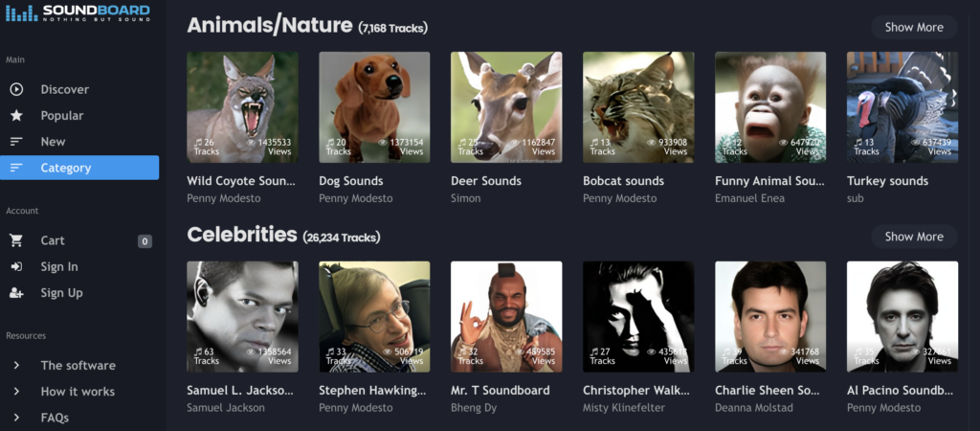Click the coyote thumbnail image
Viewport: 980px width, 431px height.
[242, 107]
